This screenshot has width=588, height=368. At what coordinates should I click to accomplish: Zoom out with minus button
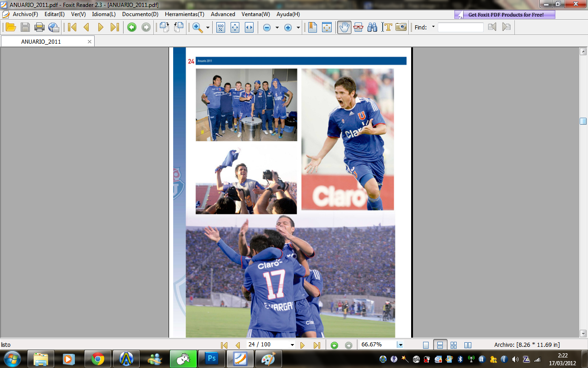(267, 27)
